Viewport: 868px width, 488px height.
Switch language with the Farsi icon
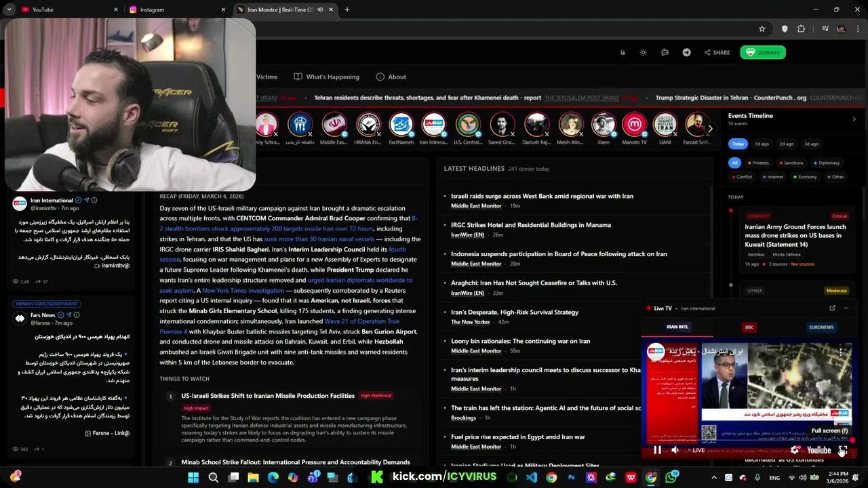coord(623,52)
